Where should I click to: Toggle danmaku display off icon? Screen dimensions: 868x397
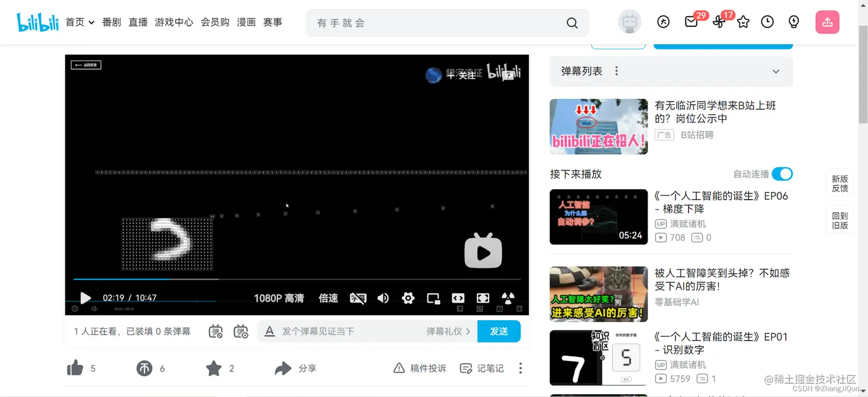click(x=216, y=331)
